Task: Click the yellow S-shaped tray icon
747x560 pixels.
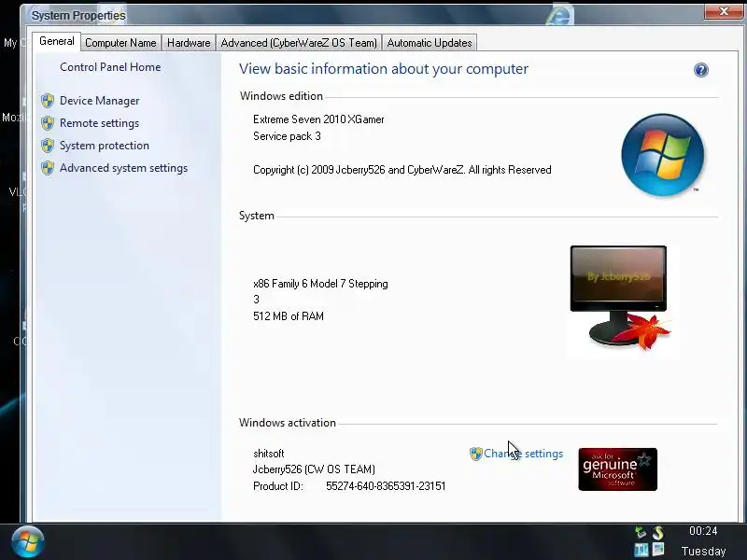Action: pos(658,532)
